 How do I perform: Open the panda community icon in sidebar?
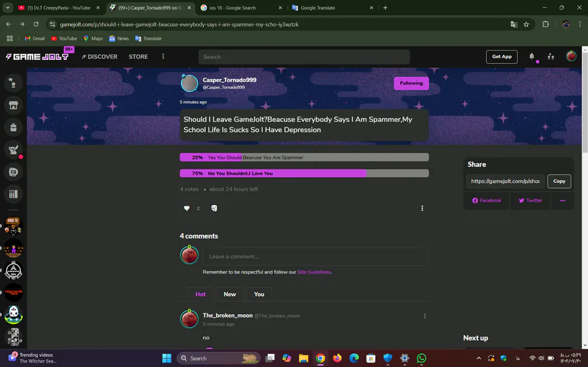[x=14, y=315]
